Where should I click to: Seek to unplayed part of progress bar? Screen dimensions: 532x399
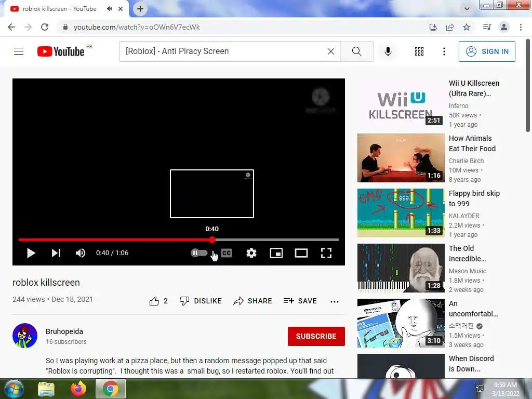pos(277,240)
